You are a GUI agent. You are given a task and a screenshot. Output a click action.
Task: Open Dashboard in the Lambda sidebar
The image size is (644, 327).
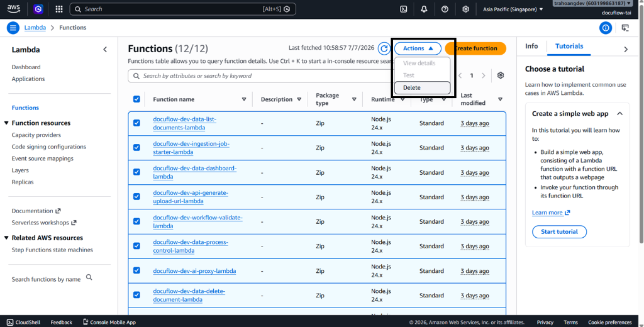[x=26, y=67]
